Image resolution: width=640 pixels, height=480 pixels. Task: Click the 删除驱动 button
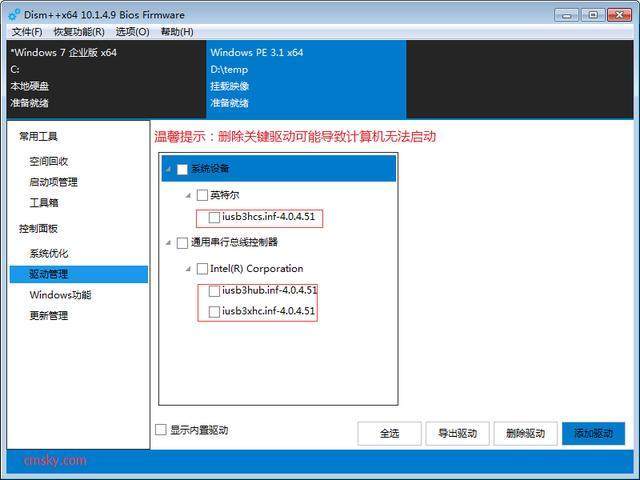[525, 433]
